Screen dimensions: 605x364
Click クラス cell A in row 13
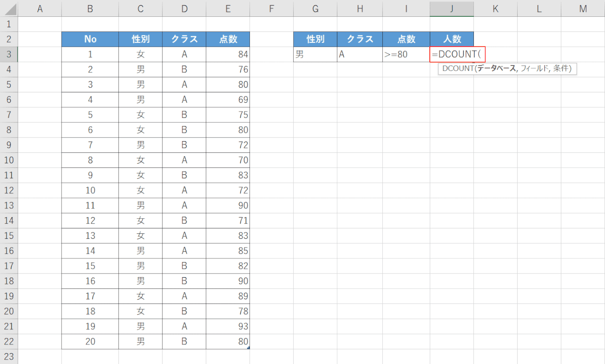184,205
